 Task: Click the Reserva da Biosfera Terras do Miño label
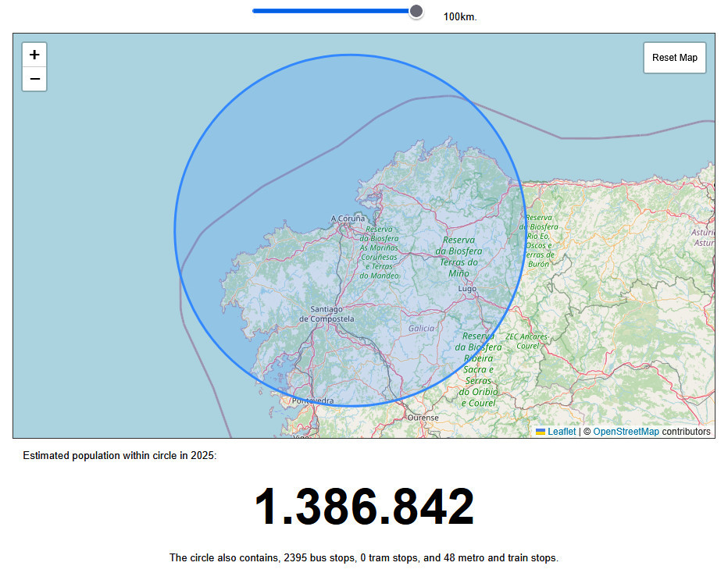459,257
